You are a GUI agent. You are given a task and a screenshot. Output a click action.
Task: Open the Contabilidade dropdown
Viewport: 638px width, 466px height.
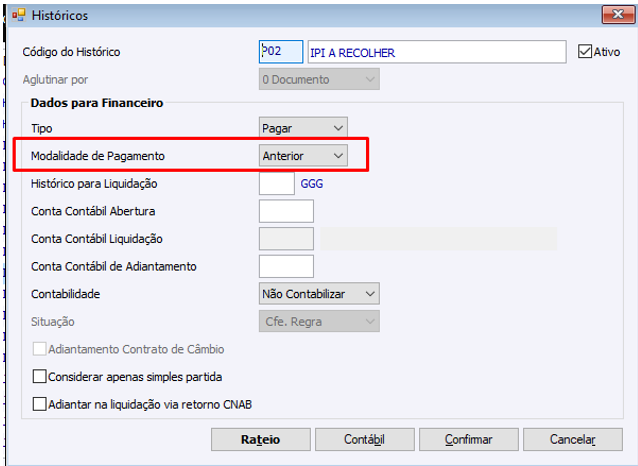pyautogui.click(x=319, y=293)
